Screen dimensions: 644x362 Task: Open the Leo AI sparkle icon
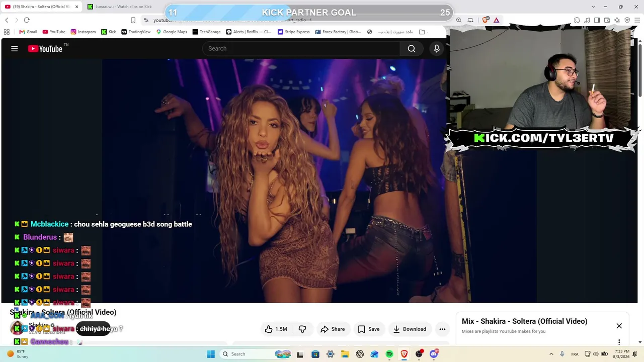pyautogui.click(x=617, y=20)
